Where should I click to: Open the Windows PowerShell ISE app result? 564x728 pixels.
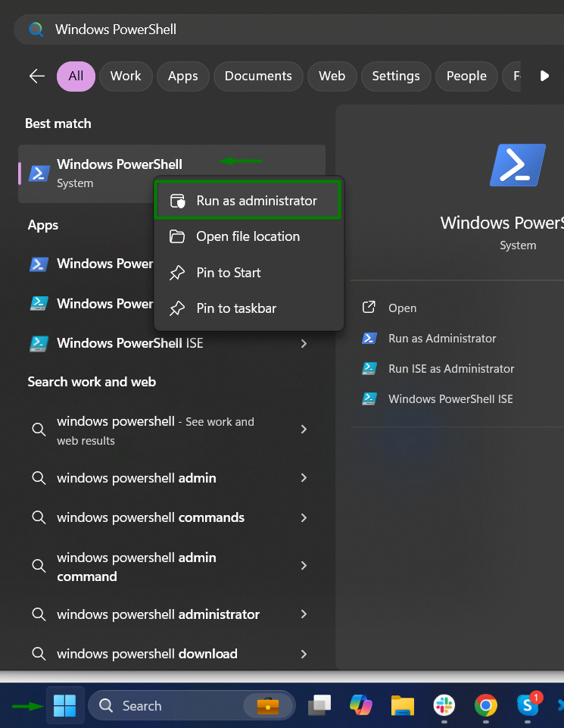click(x=172, y=343)
